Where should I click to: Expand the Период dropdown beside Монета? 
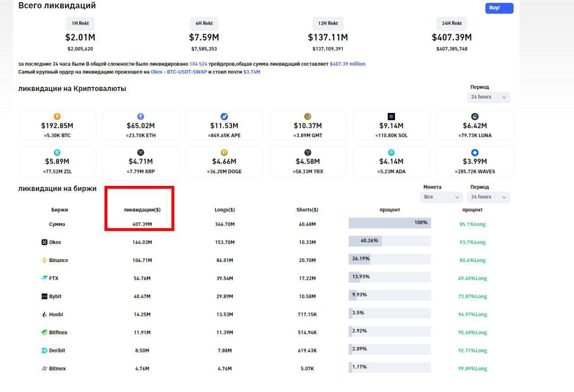[x=488, y=197]
